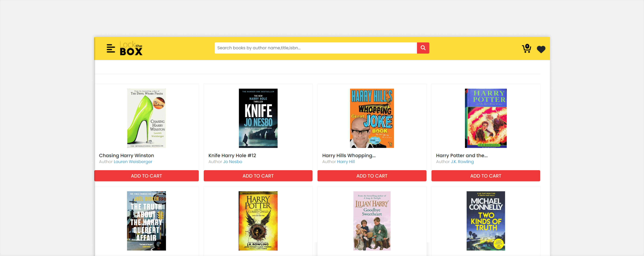Open the shopping cart icon
Screen dimensions: 644x256
(526, 49)
